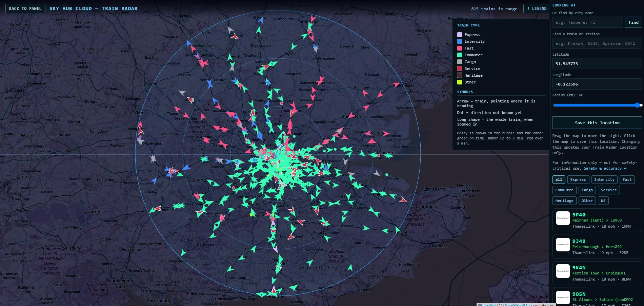The width and height of the screenshot is (644, 306).
Task: Click the Radius slider handle
Action: tap(638, 105)
